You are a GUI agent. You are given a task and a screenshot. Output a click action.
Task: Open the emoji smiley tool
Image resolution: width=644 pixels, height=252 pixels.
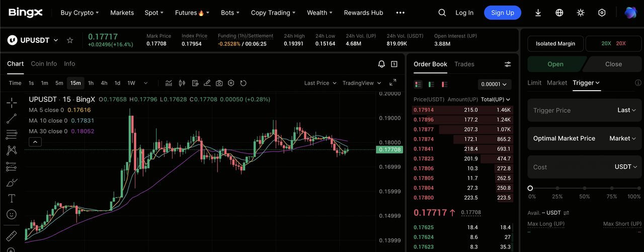point(12,214)
